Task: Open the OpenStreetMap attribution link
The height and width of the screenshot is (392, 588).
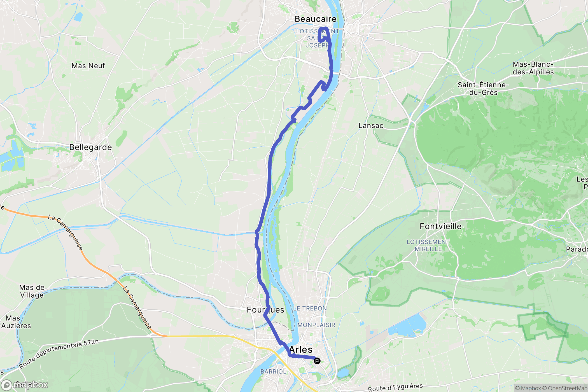Action: pyautogui.click(x=565, y=388)
